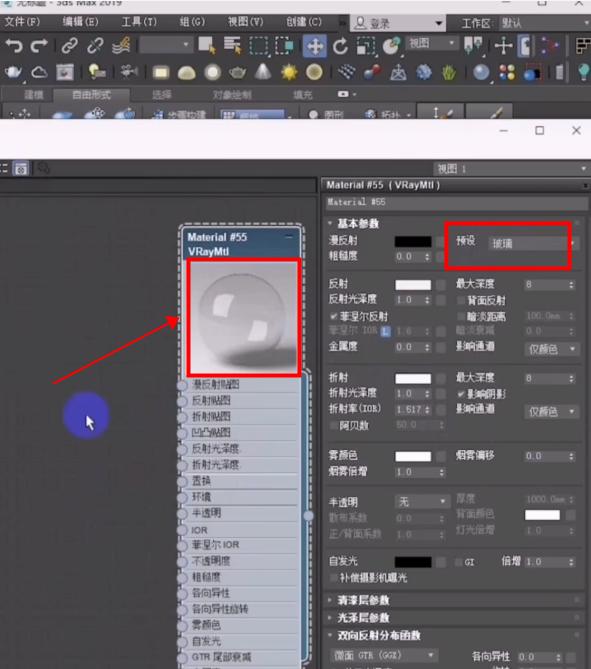Activate the Select and Rotate tool
Viewport: 591px width, 669px height.
coord(341,46)
